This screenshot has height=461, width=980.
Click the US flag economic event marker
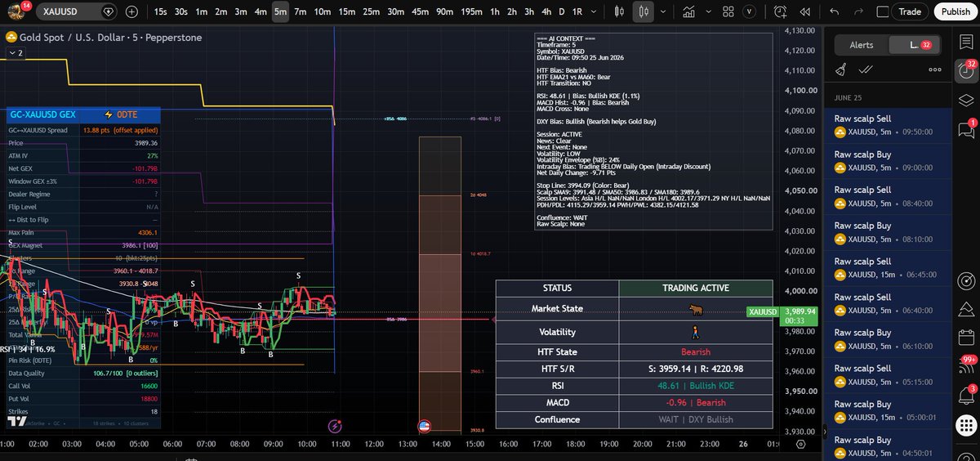[x=425, y=426]
